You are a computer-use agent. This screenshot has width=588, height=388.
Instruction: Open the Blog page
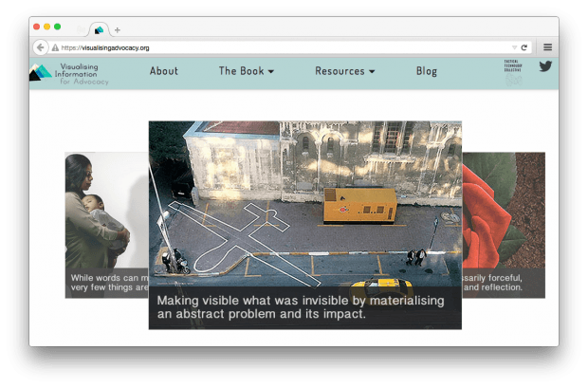(427, 71)
